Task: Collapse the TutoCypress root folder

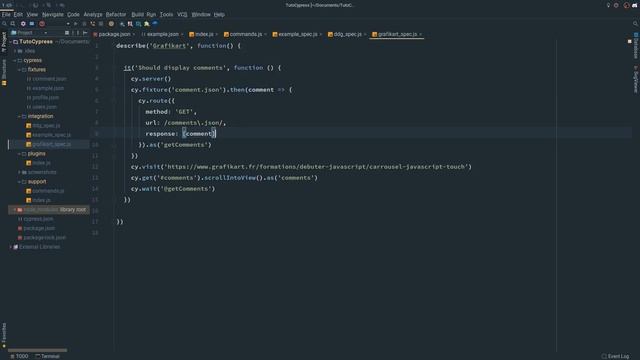Action: [11, 42]
